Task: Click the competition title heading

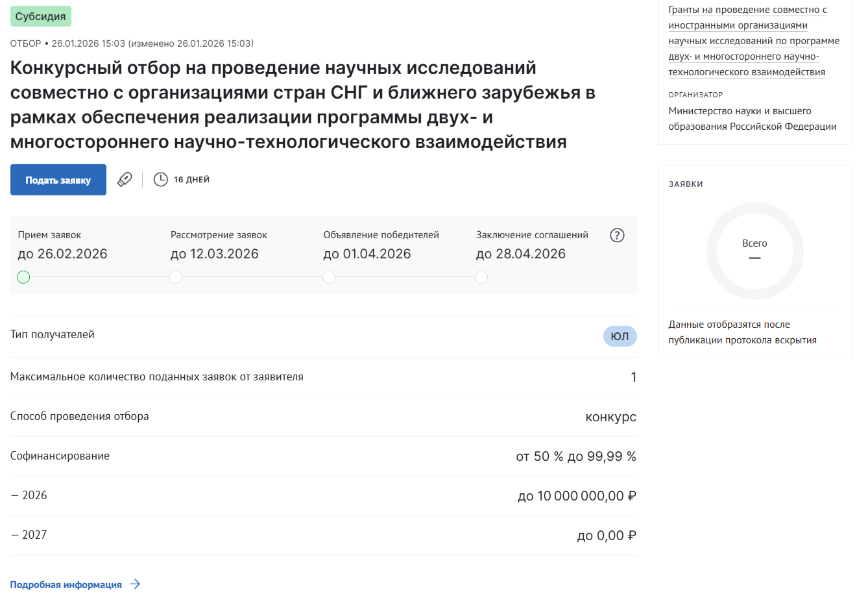Action: (x=302, y=105)
